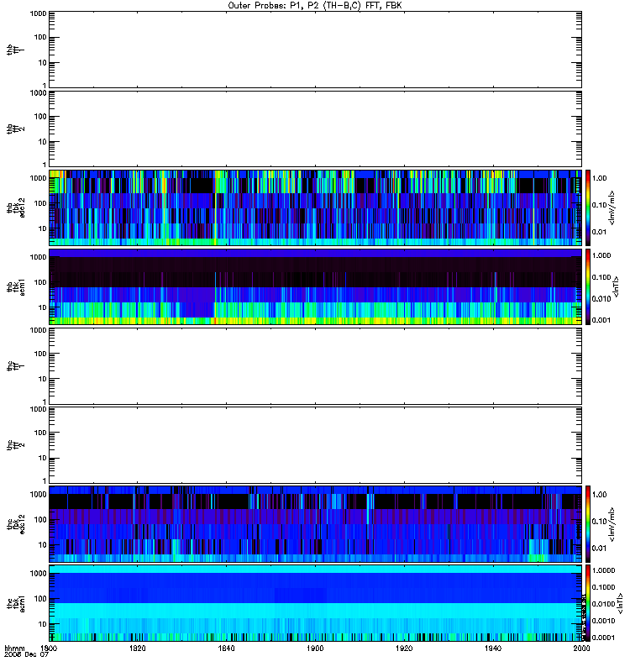Click the '0.100' value on thb scm1 color bar
630x672 pixels.
[601, 277]
